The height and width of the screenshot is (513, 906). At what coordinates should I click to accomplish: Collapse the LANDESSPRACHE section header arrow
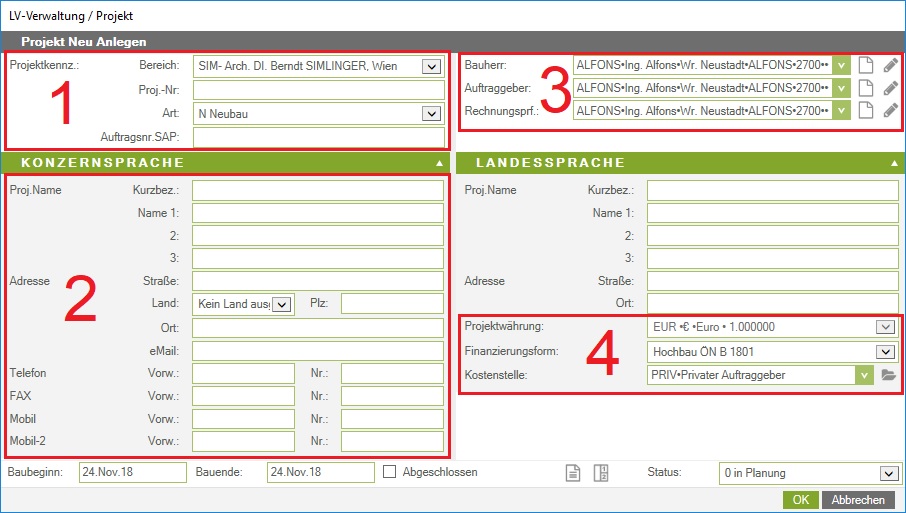click(893, 162)
